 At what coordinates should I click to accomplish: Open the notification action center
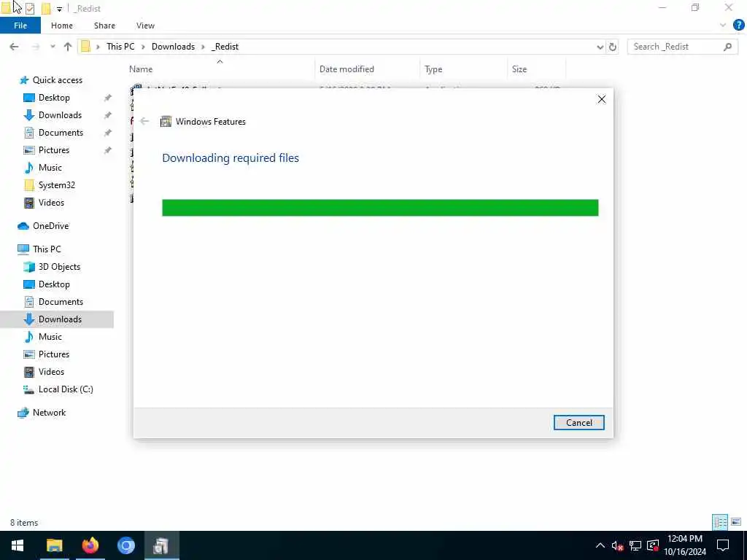click(x=723, y=545)
